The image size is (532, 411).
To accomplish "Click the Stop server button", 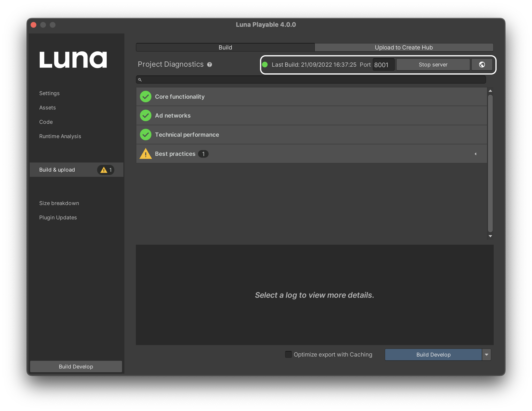I will [x=433, y=65].
